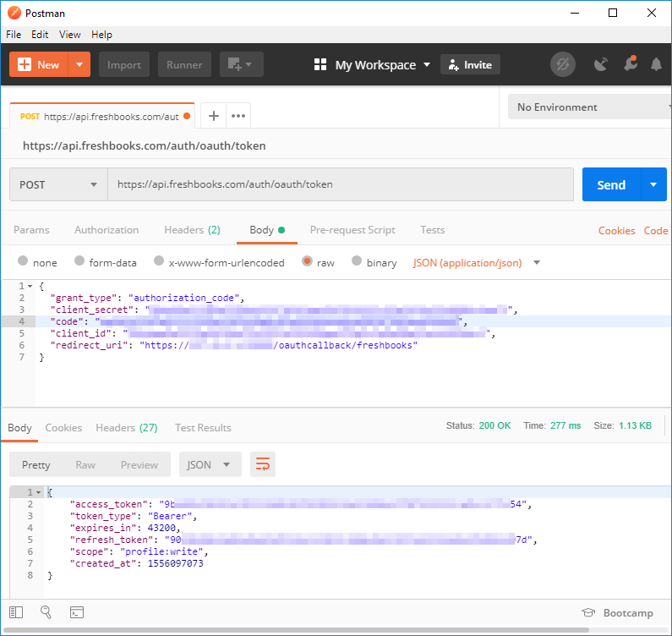This screenshot has width=672, height=636.
Task: Select the Pretty response view
Action: tap(36, 465)
